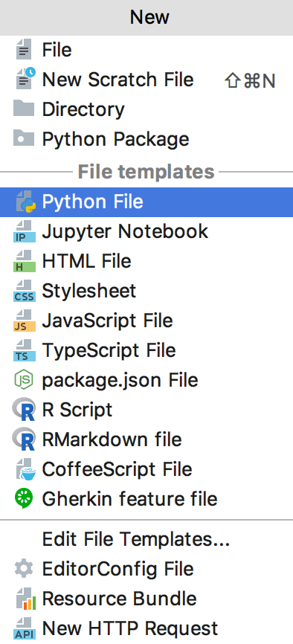Screen dimensions: 293x644
Task: Pick the Python File template
Action: [x=146, y=202]
